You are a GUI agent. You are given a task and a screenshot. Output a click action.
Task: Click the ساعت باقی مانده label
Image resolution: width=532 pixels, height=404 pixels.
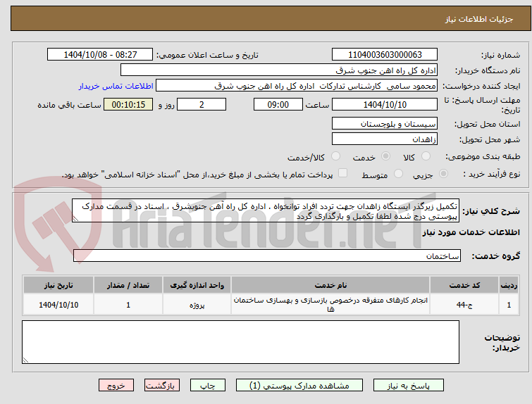pos(69,105)
